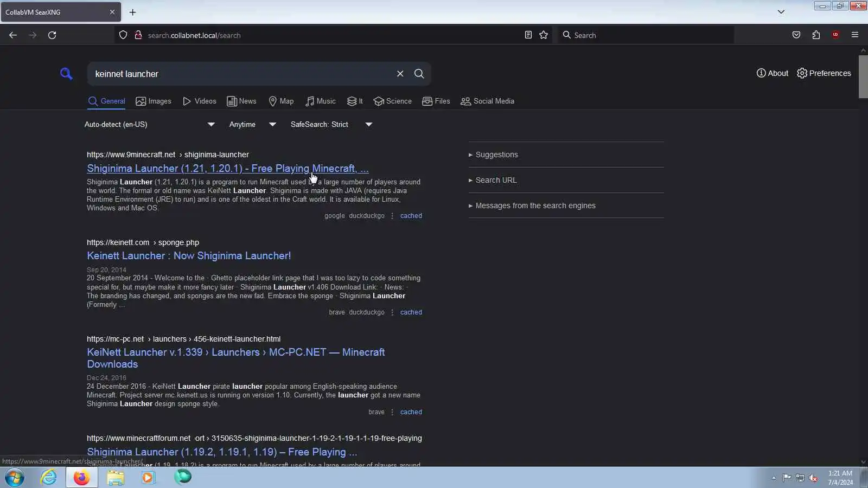Open the Preferences page
Image resolution: width=868 pixels, height=488 pixels.
(x=824, y=73)
